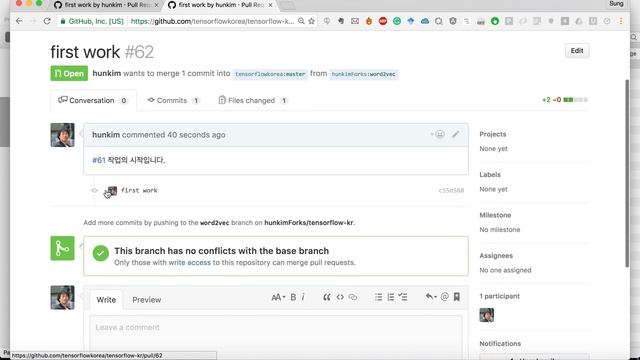The image size is (640, 360).
Task: Switch to the first browser tab
Action: tap(107, 5)
